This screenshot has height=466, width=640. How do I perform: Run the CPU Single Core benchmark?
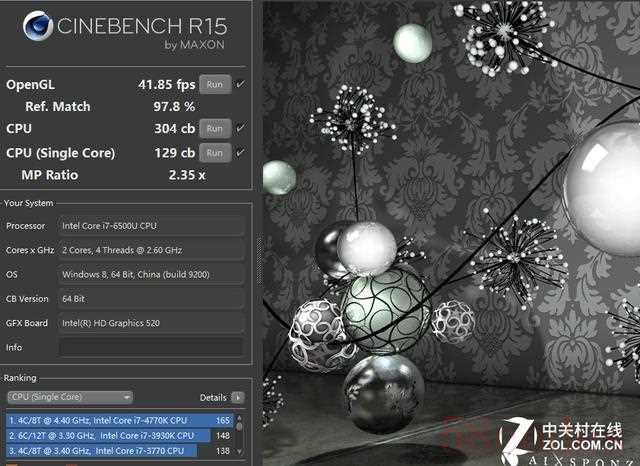(x=213, y=152)
